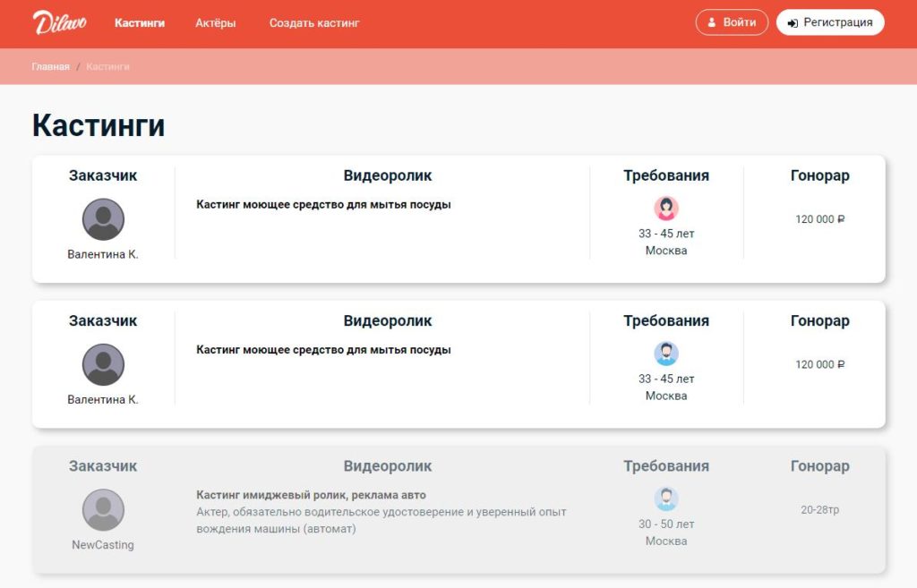Click the 120 000 ₽ fee in first card
917x588 pixels.
click(x=820, y=219)
